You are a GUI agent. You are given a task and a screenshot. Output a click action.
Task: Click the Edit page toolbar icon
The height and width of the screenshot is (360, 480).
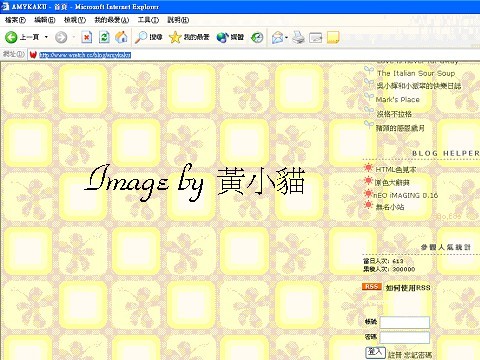(315, 38)
